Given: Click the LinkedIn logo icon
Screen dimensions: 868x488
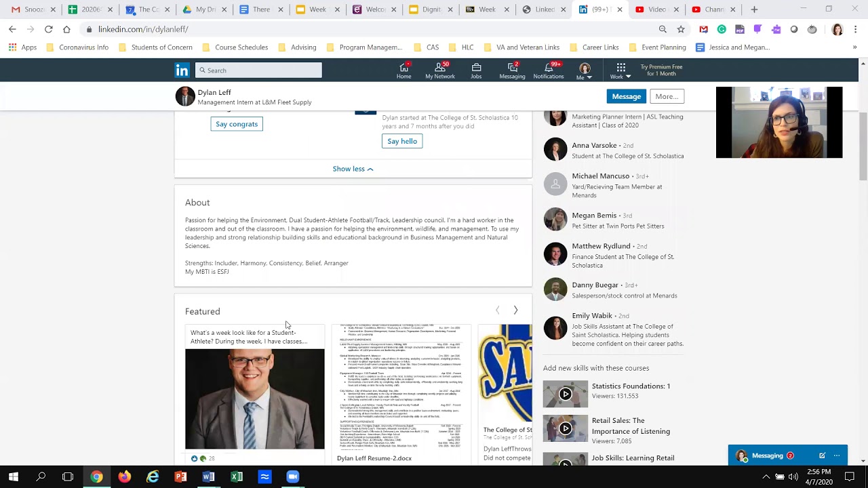Looking at the screenshot, I should (182, 70).
